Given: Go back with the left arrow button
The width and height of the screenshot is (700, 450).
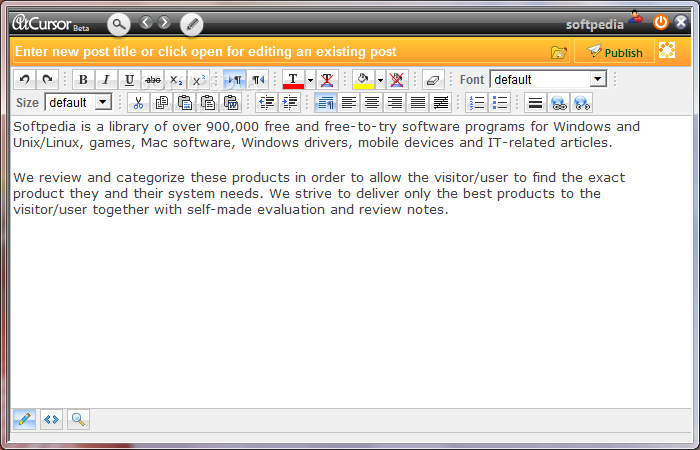Looking at the screenshot, I should [x=146, y=22].
